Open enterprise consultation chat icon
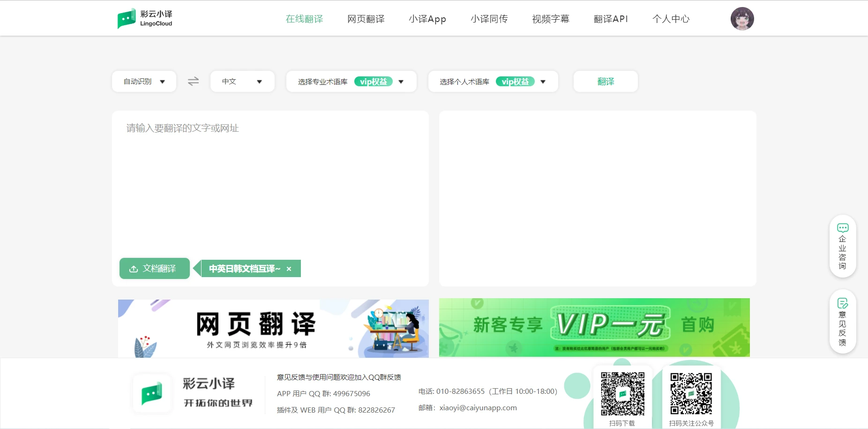This screenshot has height=429, width=868. click(842, 228)
